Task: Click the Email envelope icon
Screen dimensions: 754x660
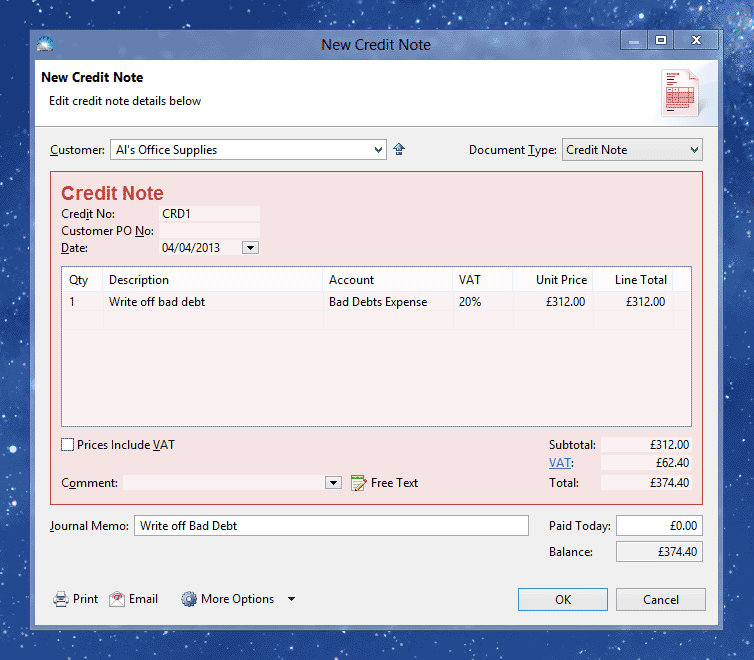Action: pyautogui.click(x=118, y=599)
